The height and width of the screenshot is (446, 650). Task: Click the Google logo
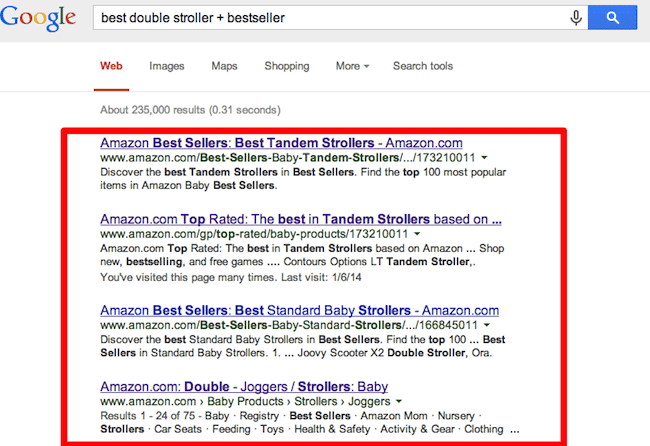tap(38, 18)
